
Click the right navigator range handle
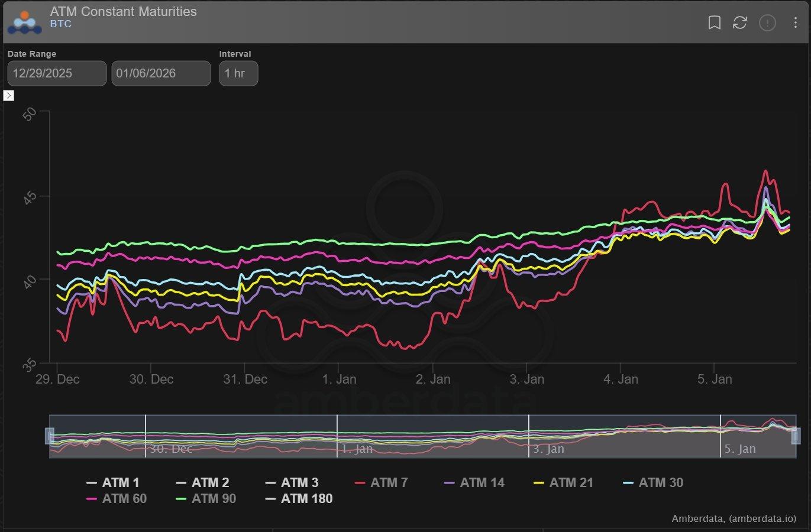tap(796, 436)
